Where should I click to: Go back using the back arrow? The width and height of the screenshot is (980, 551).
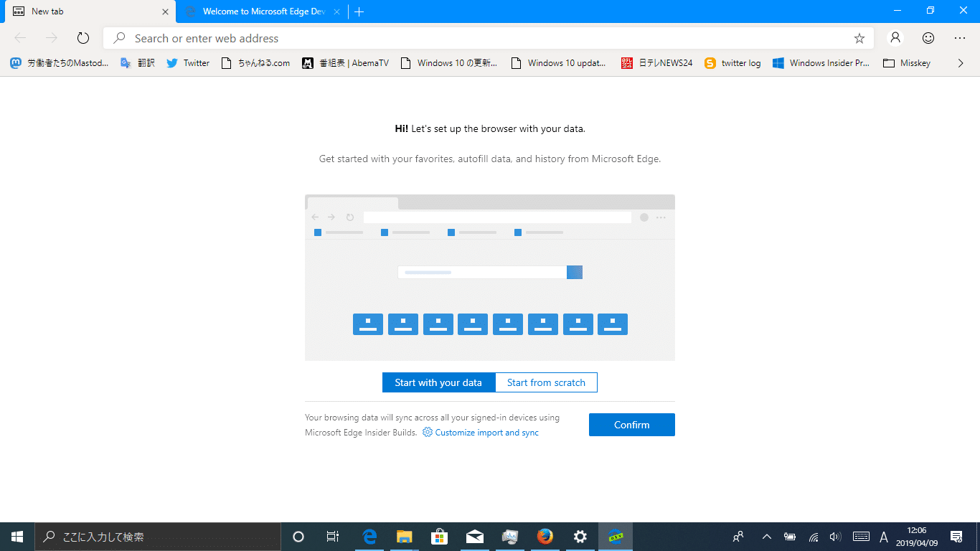[20, 38]
